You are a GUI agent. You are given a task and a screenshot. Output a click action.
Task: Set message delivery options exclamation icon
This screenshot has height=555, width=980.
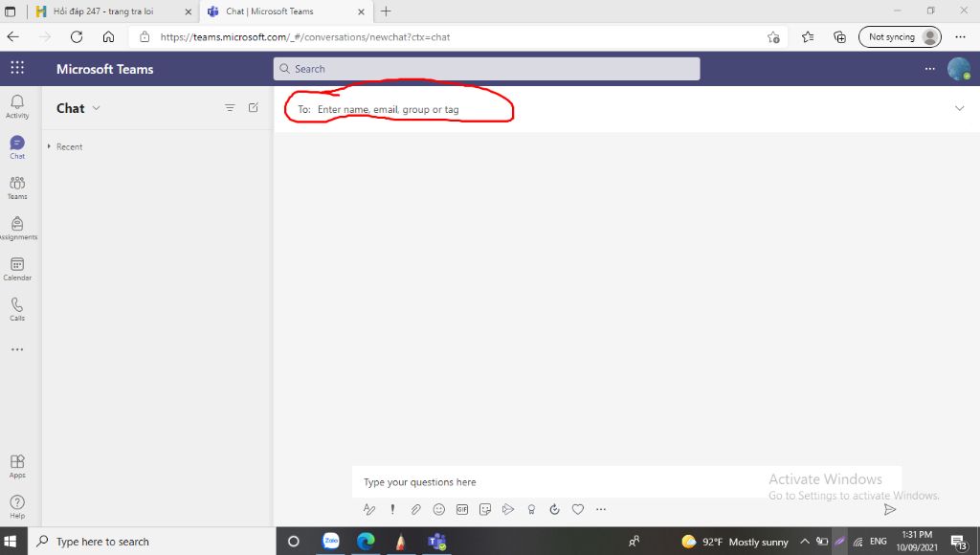(x=392, y=509)
